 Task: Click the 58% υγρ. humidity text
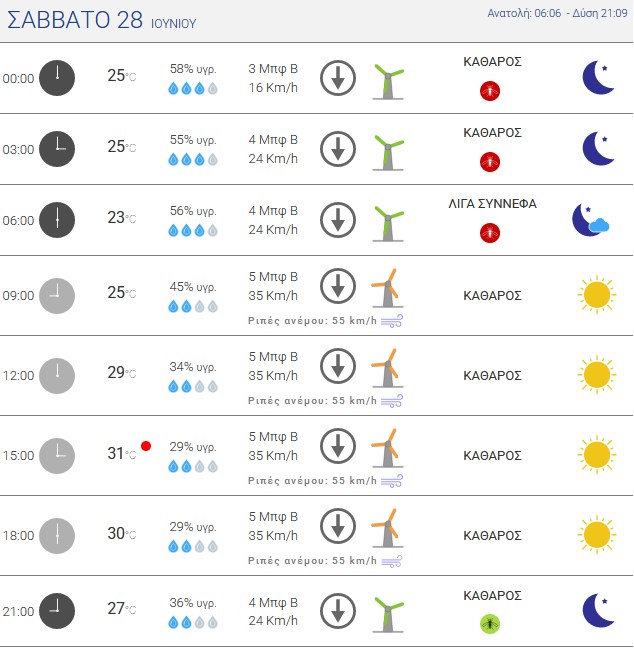click(x=193, y=69)
